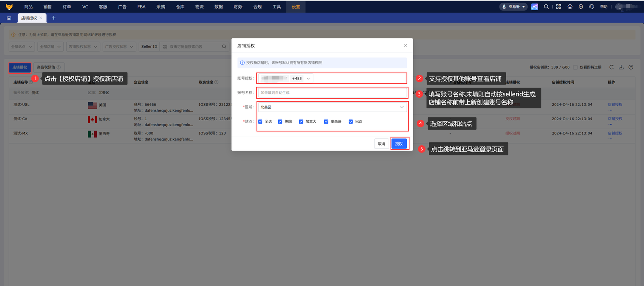The height and width of the screenshot is (286, 644).
Task: Open the more actions dots for 测试-MX
Action: coord(611,138)
